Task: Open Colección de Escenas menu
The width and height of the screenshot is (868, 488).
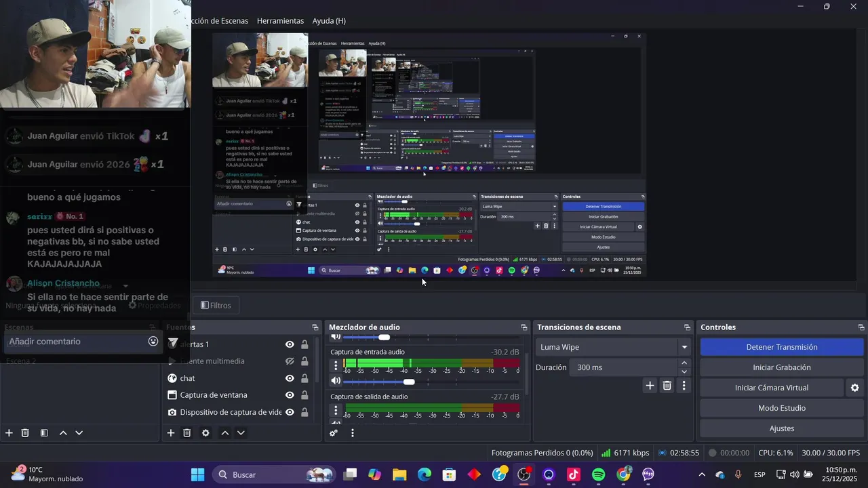Action: pos(220,21)
